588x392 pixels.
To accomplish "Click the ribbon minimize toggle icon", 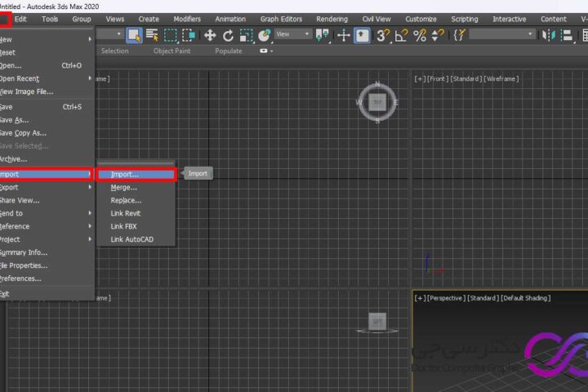I will pos(265,51).
